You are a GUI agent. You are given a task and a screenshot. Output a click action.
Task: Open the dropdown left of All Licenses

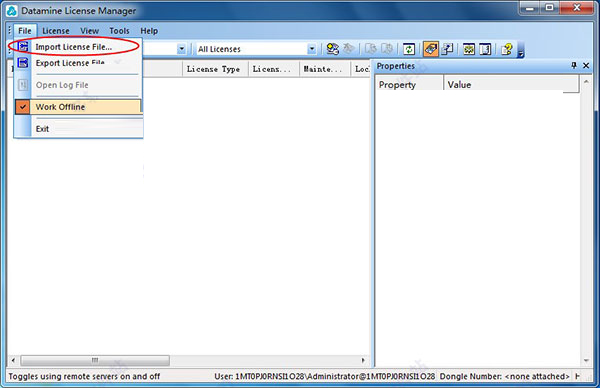point(181,49)
